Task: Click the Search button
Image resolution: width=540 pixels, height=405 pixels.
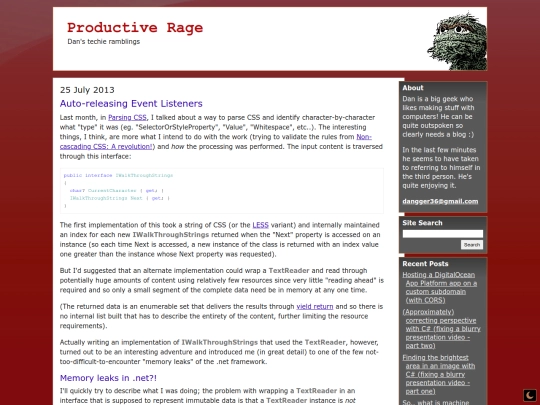Action: (x=472, y=245)
